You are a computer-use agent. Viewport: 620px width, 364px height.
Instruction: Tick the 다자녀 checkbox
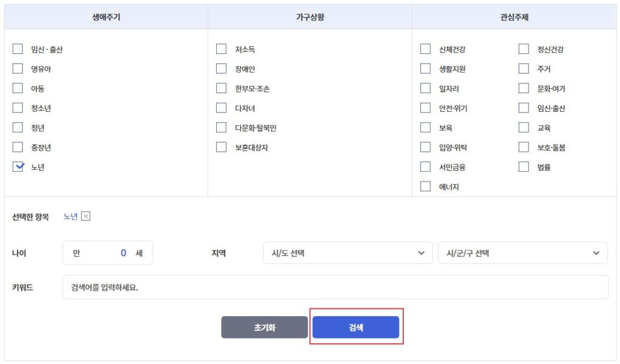[x=222, y=108]
